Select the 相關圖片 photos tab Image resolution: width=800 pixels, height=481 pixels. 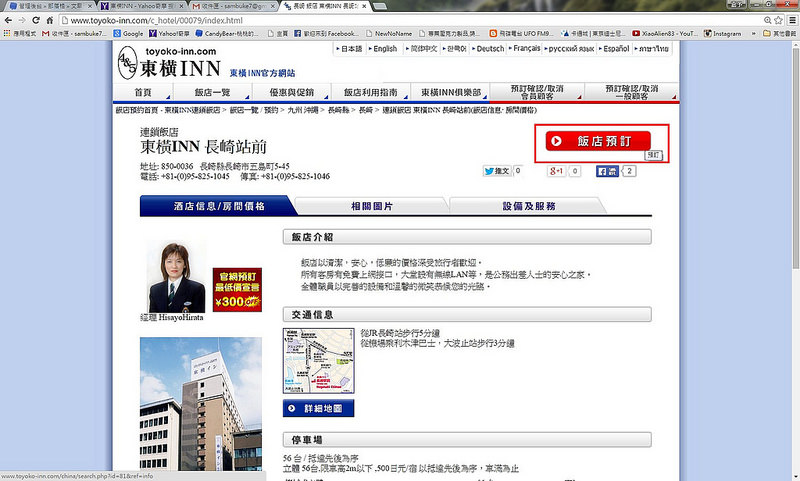pyautogui.click(x=372, y=206)
